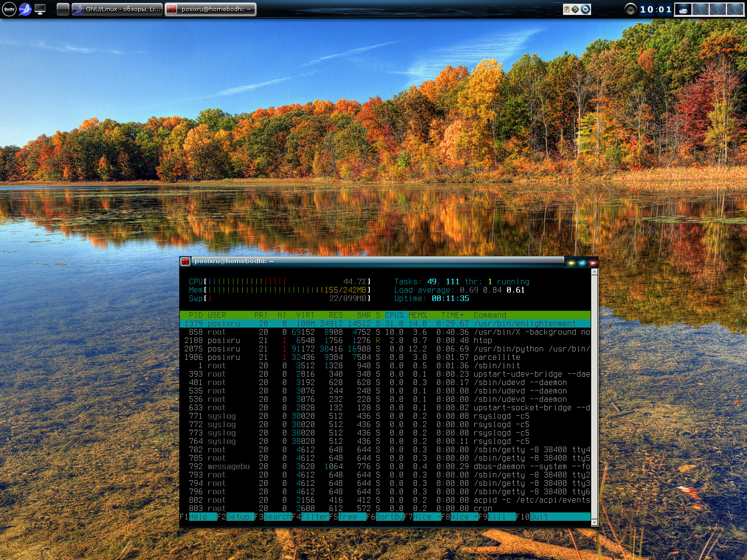This screenshot has height=560, width=747.
Task: Select the acpid process row
Action: (385, 500)
